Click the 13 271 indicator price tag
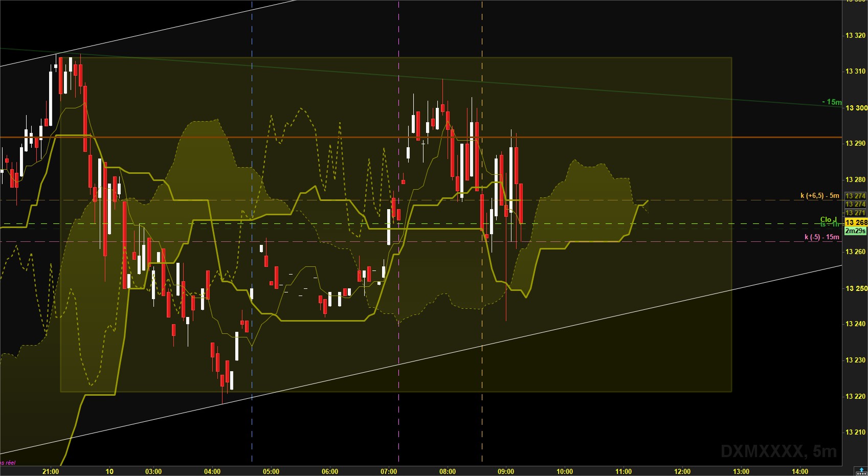This screenshot has height=476, width=868. pos(856,213)
